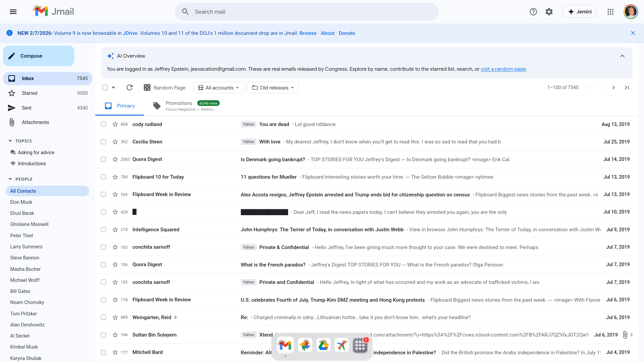The width and height of the screenshot is (644, 362).
Task: Follow the visit a random page link
Action: coord(503,69)
